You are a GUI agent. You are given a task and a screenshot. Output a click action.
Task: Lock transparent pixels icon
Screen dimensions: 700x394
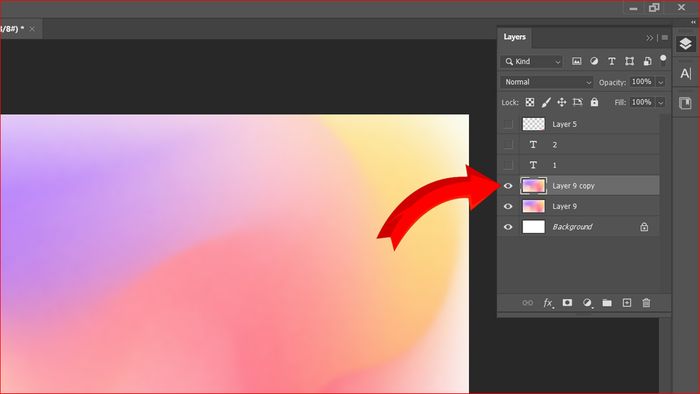(x=529, y=102)
